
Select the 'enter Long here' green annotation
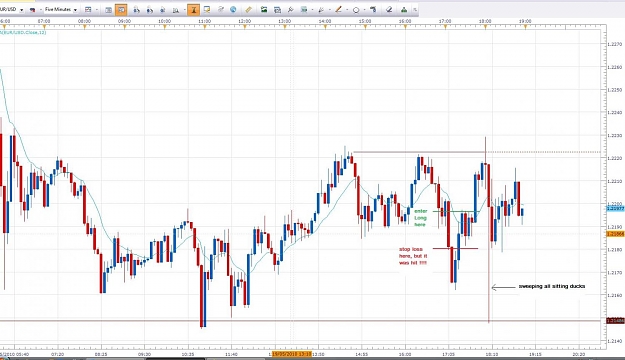[421, 218]
